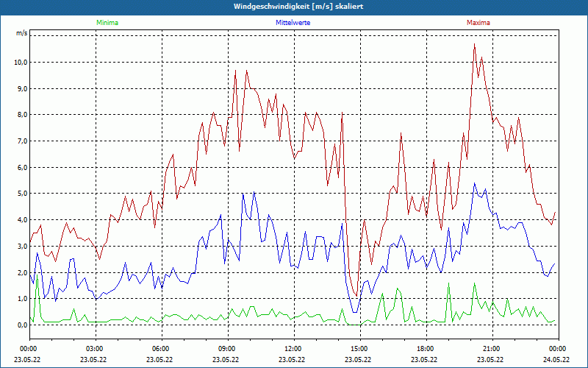The height and width of the screenshot is (368, 588).
Task: Click the '21:00' time axis label
Action: pyautogui.click(x=492, y=349)
